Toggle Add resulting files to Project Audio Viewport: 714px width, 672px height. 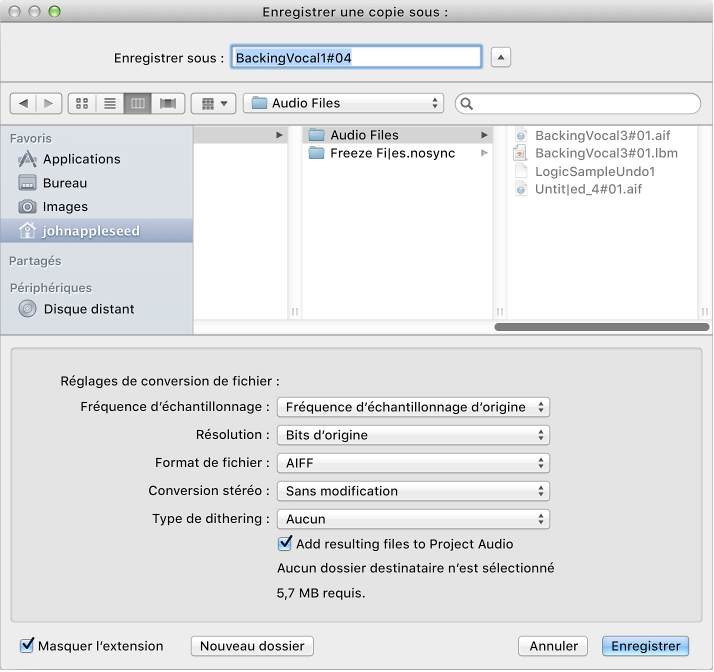tap(285, 543)
